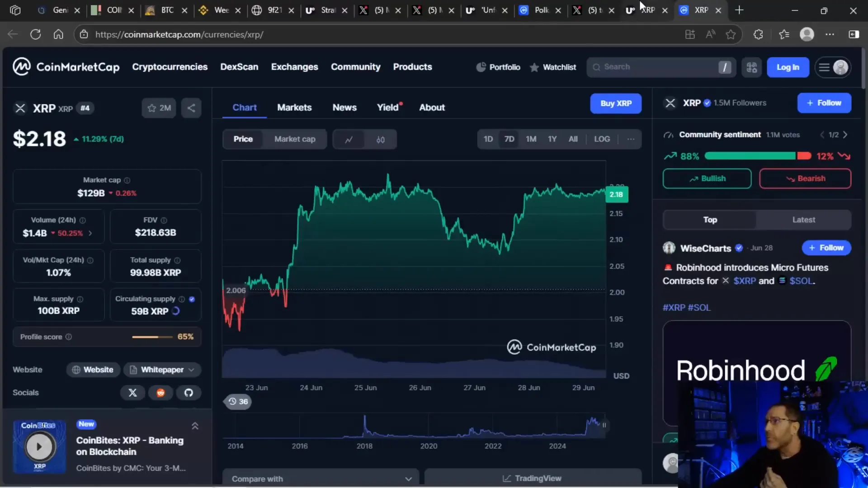The image size is (868, 488).
Task: Follow WiseCharts author
Action: pos(826,248)
